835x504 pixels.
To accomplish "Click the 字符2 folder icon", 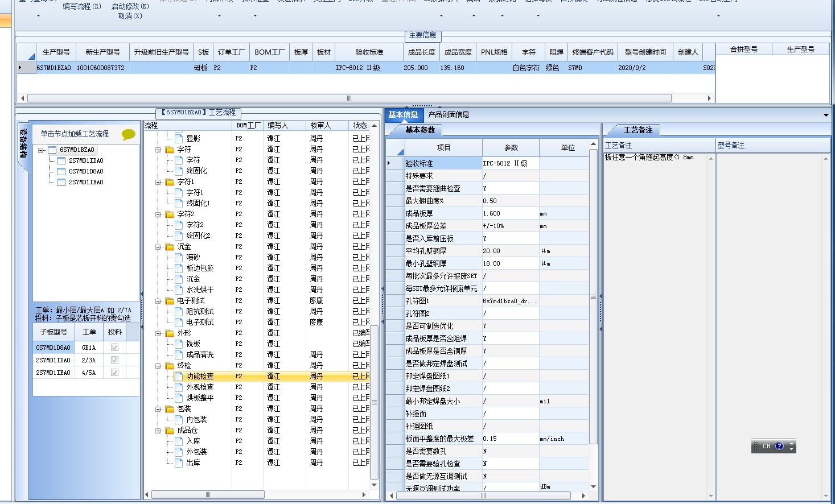I will coord(170,214).
